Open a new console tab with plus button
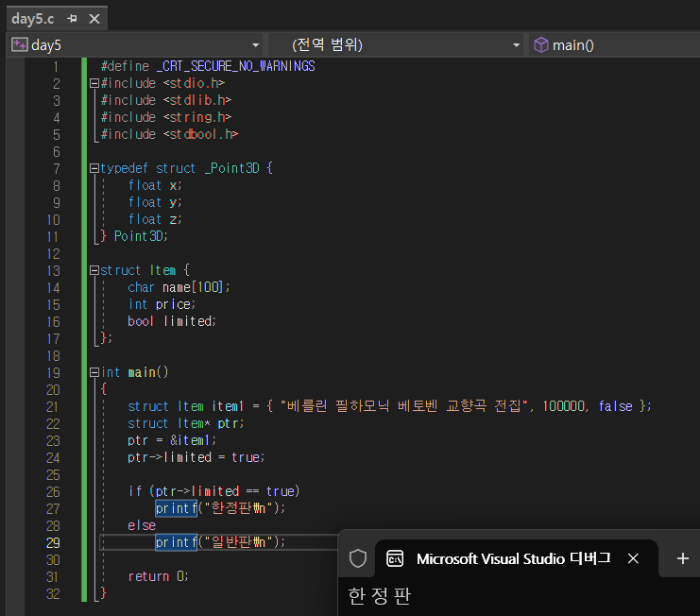The image size is (700, 616). 683,558
